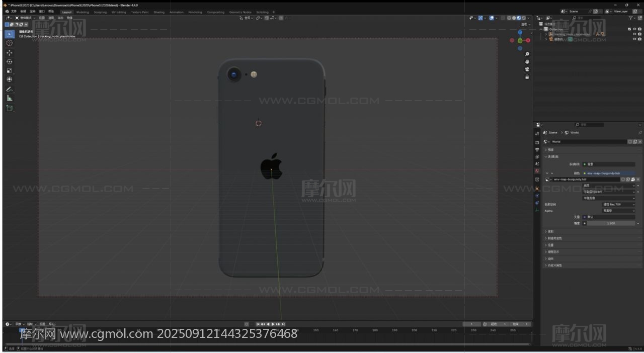Screen dimensions: 644x353
Task: Open the Geometry Nodes workspace tab
Action: 240,12
